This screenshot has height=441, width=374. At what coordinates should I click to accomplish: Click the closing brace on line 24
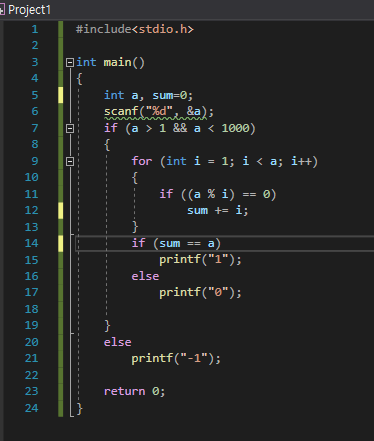[x=79, y=408]
